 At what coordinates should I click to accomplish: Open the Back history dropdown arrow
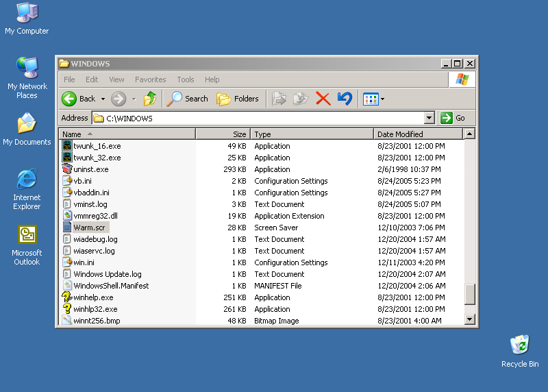coord(103,99)
